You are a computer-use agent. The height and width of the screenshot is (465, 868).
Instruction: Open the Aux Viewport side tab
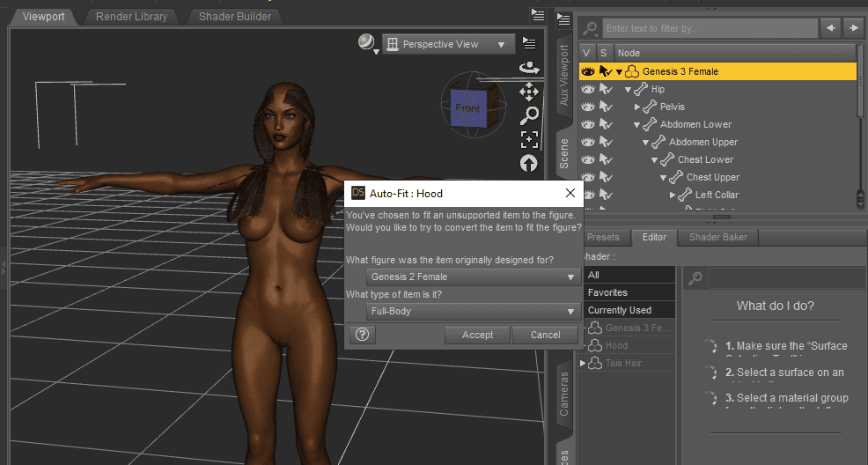(x=563, y=75)
